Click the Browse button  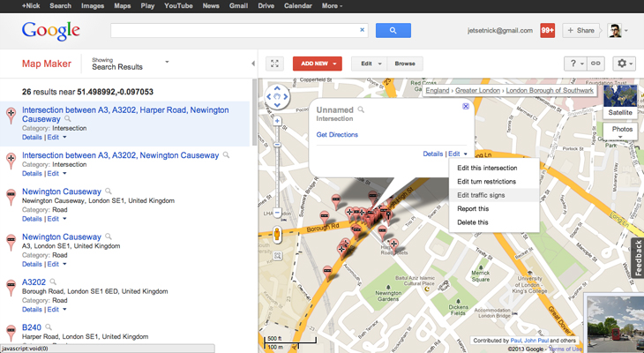point(405,64)
